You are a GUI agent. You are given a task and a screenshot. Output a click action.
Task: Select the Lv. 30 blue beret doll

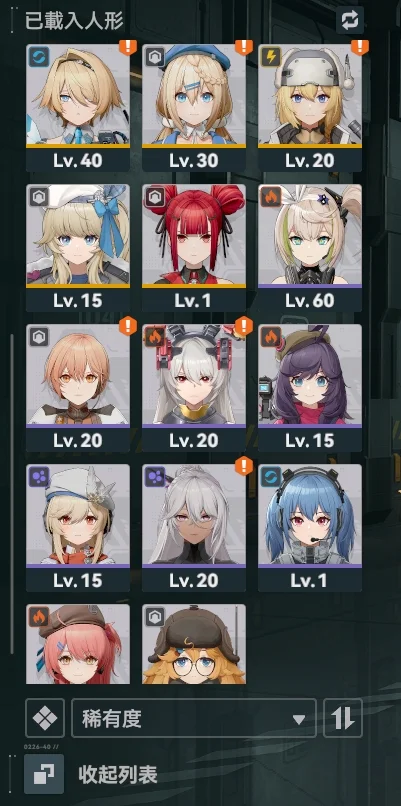pos(194,107)
